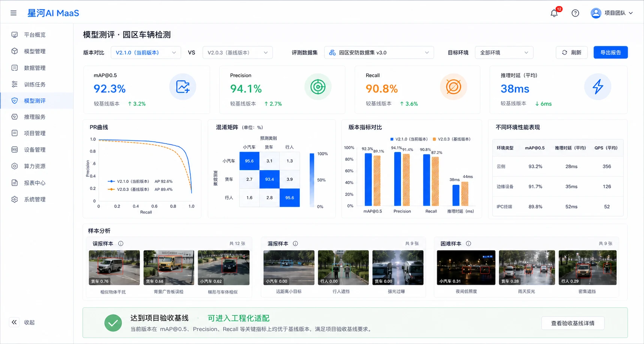Click the 推理时延 lightning icon

click(598, 87)
